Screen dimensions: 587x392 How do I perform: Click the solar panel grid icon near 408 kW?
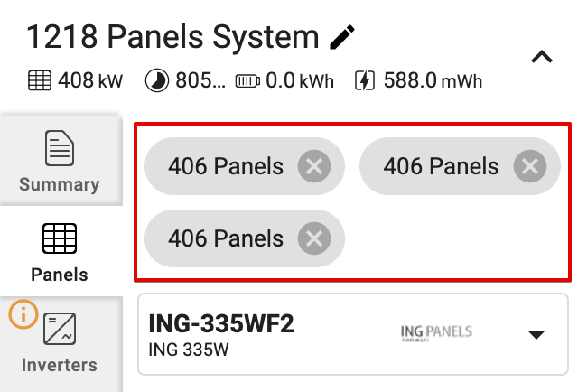40,80
